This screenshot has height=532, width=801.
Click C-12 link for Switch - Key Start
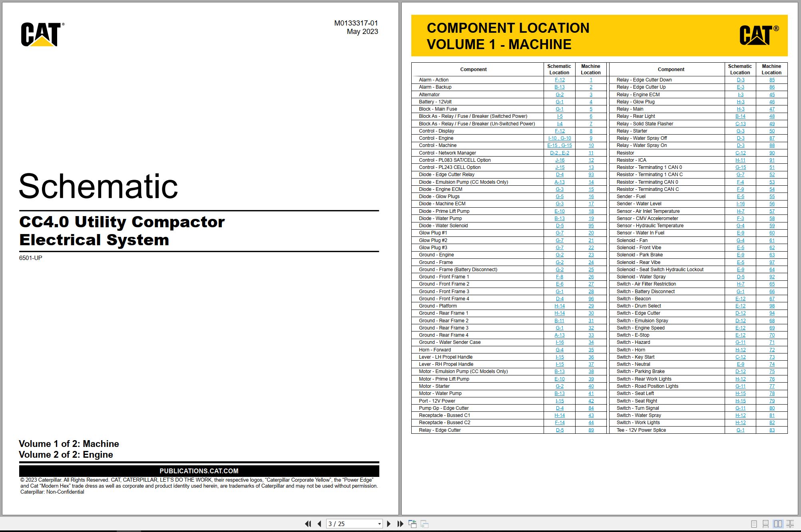tap(740, 357)
